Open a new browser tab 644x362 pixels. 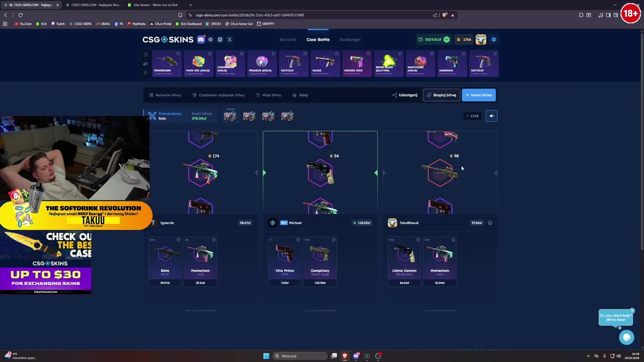pyautogui.click(x=190, y=5)
